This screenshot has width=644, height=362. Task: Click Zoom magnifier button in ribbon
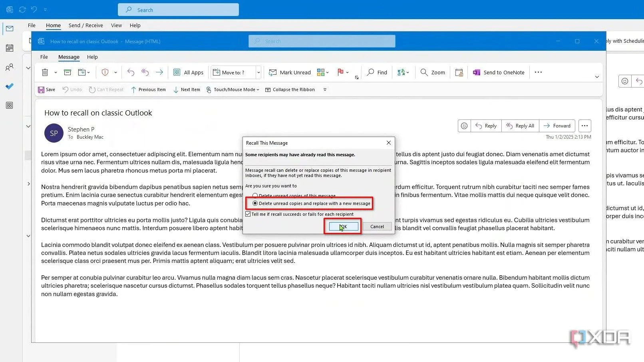coord(433,72)
